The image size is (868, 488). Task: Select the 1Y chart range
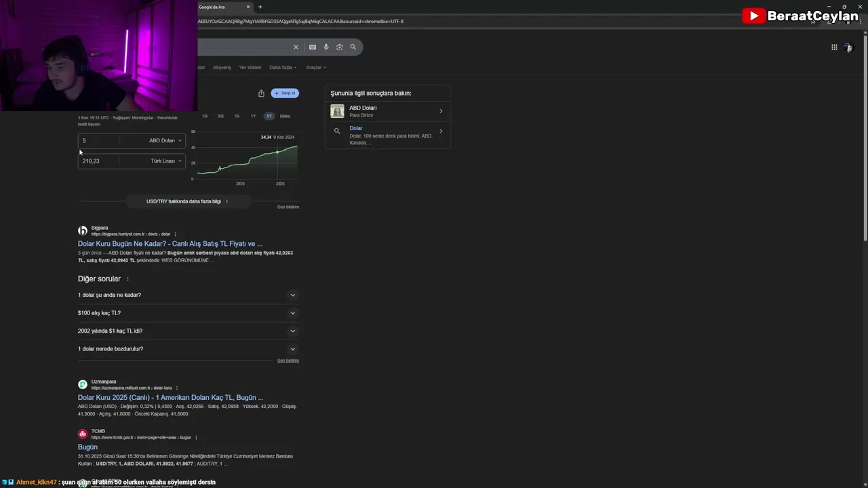click(254, 116)
